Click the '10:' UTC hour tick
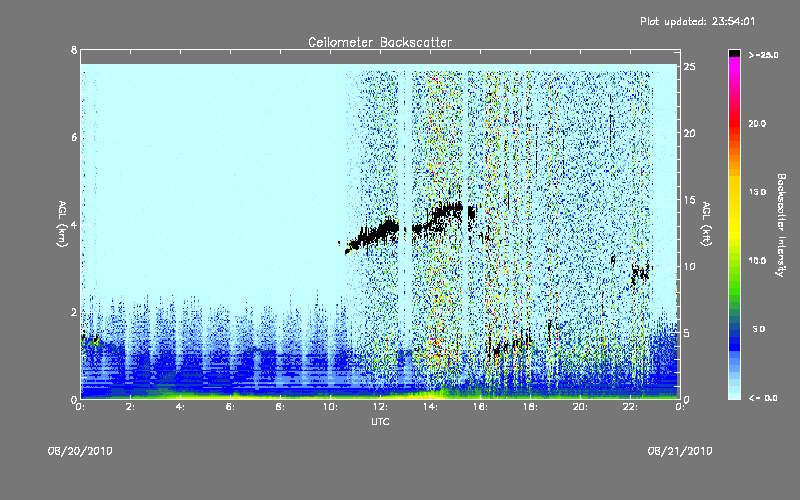The width and height of the screenshot is (800, 500). pyautogui.click(x=331, y=407)
